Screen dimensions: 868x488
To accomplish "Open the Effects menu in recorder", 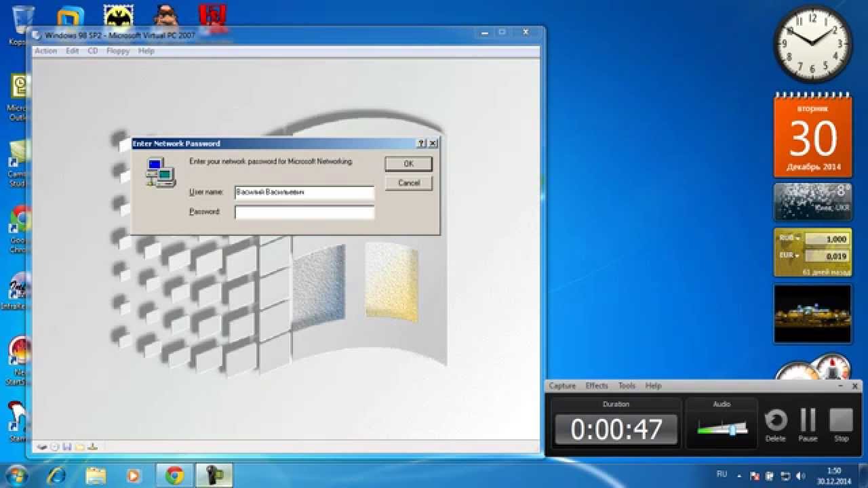I will [x=597, y=386].
